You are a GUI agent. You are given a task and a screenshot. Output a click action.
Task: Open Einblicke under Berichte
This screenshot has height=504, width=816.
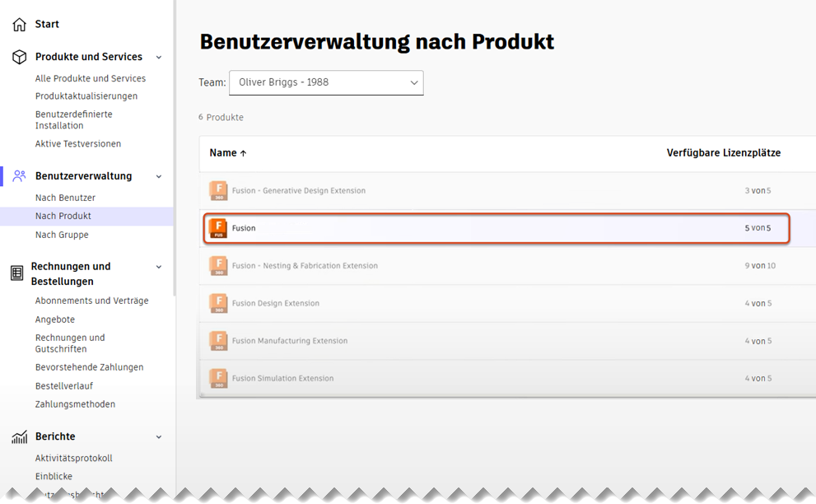(x=54, y=476)
